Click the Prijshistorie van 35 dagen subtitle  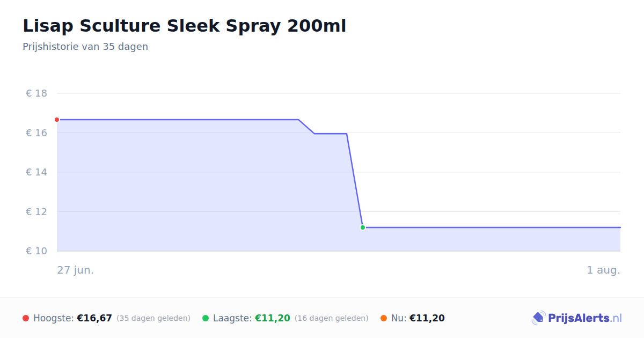pos(85,47)
